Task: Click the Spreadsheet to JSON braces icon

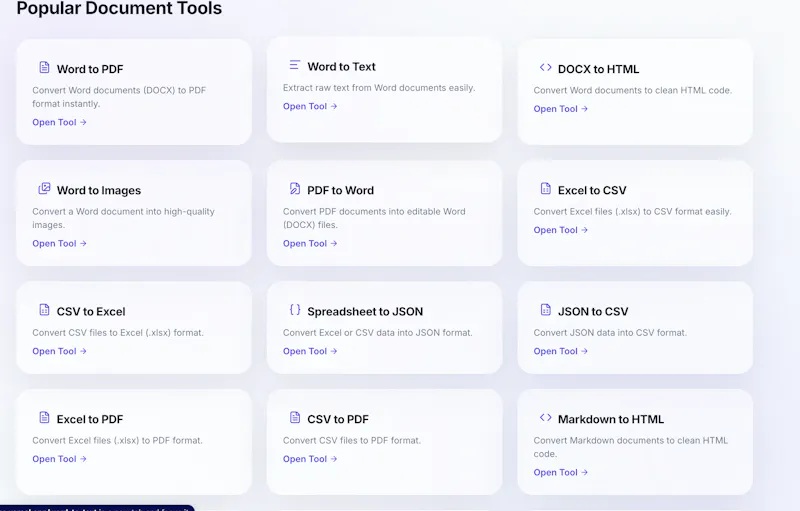Action: (295, 310)
